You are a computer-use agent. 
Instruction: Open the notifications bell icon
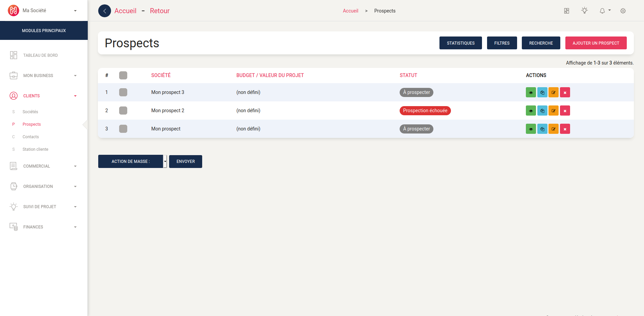click(602, 10)
